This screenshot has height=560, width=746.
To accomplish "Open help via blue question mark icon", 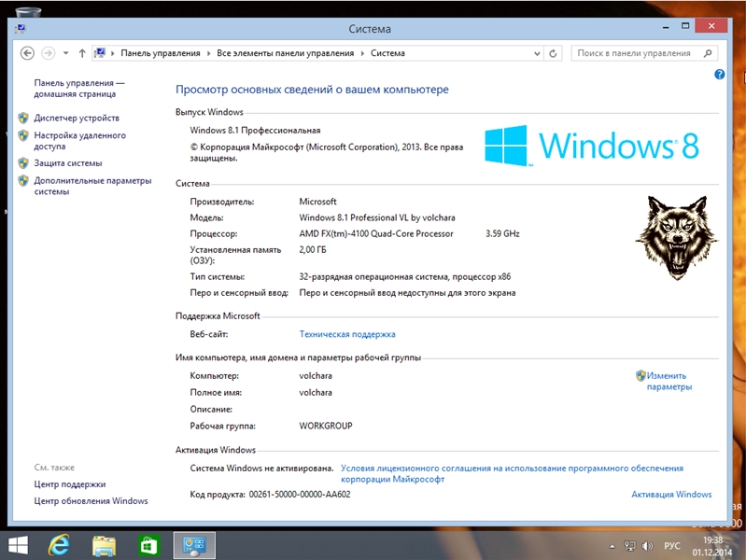I will click(719, 75).
